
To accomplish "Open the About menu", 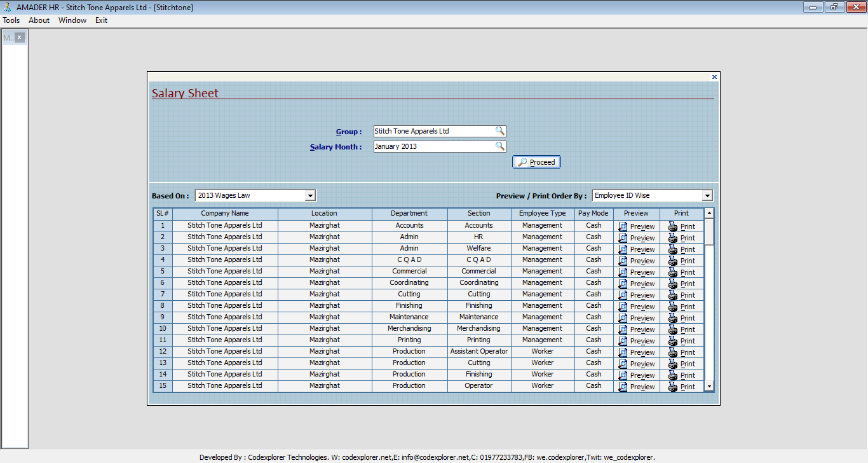I will point(39,20).
